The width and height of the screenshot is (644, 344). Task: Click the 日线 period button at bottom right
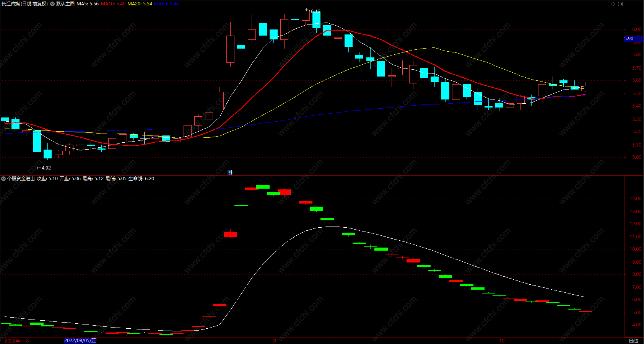[633, 341]
